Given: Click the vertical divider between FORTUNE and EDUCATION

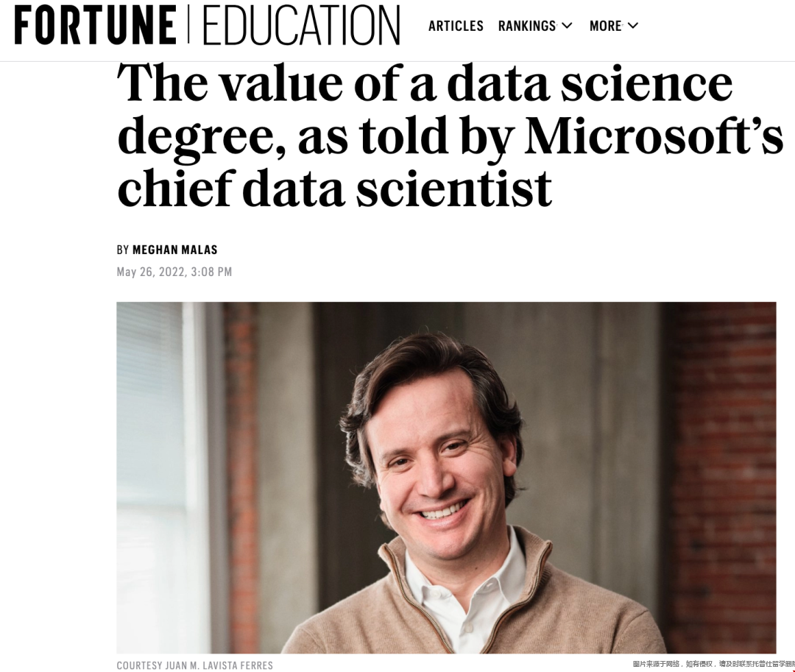Looking at the screenshot, I should pos(188,25).
